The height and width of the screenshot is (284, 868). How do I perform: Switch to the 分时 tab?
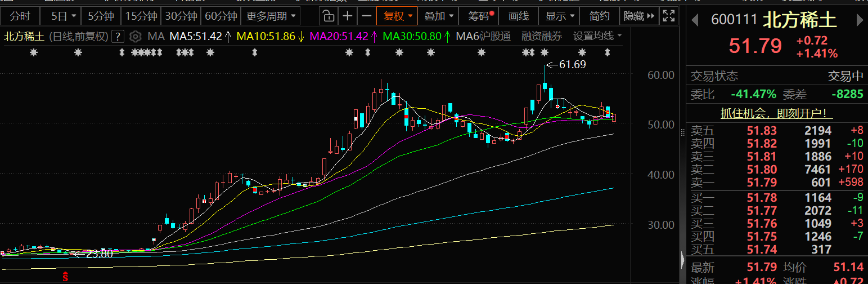click(20, 16)
